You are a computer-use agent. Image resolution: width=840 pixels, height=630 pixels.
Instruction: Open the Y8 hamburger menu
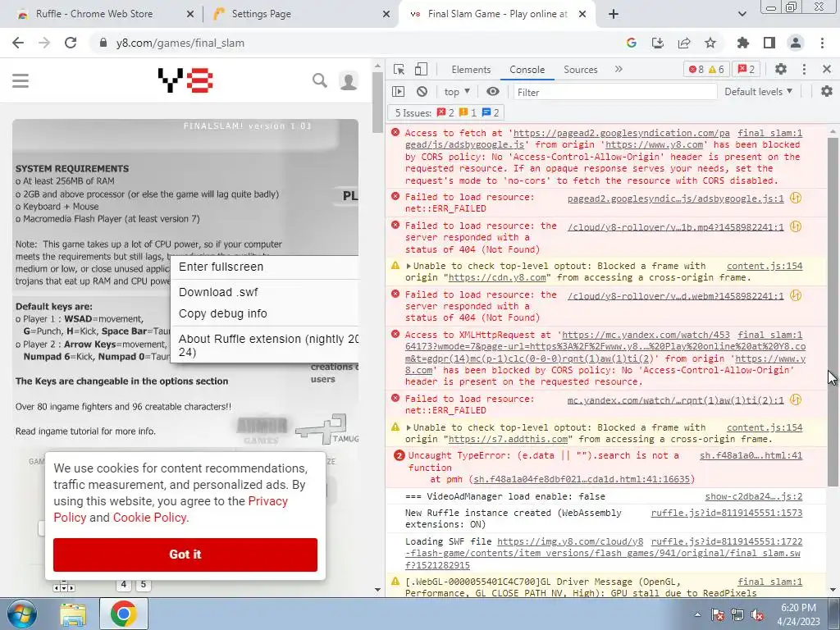click(x=21, y=80)
